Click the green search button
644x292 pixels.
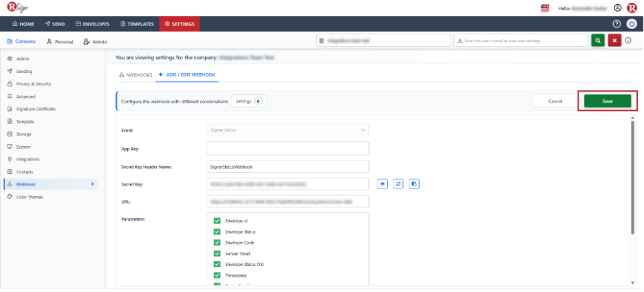pyautogui.click(x=598, y=41)
